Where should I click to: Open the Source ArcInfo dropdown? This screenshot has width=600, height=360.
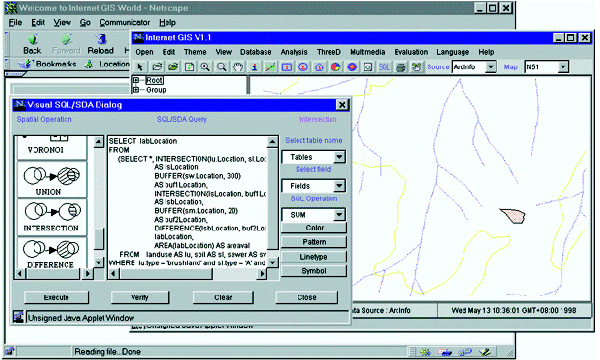click(x=490, y=67)
